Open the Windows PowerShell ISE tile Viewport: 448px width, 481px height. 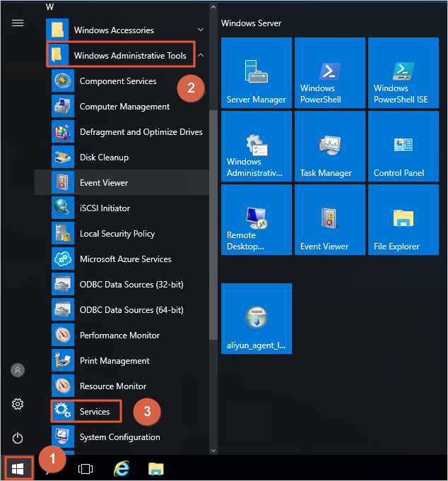coord(403,73)
